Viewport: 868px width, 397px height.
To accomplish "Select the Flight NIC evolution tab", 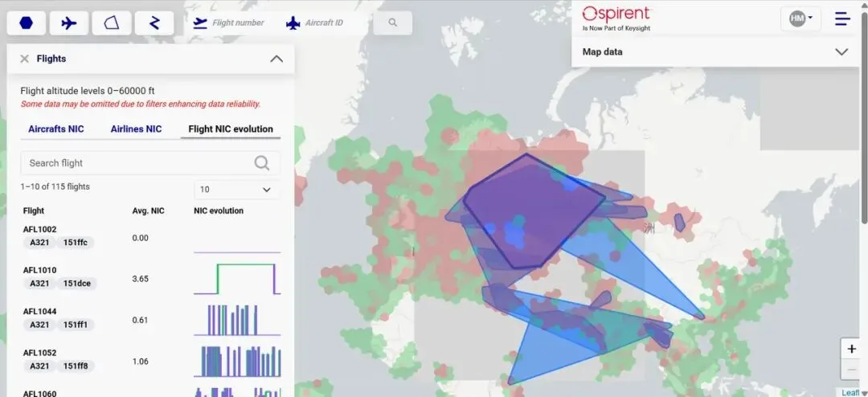I will (x=231, y=129).
